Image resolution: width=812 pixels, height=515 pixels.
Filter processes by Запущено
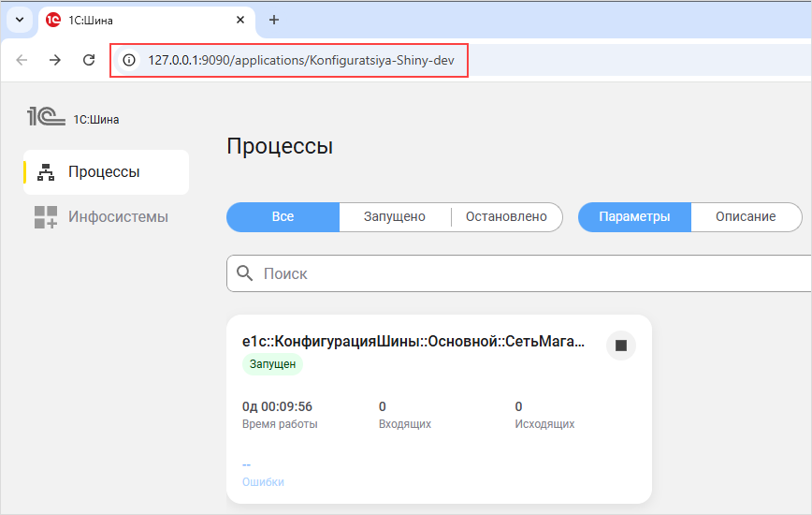[x=395, y=216]
